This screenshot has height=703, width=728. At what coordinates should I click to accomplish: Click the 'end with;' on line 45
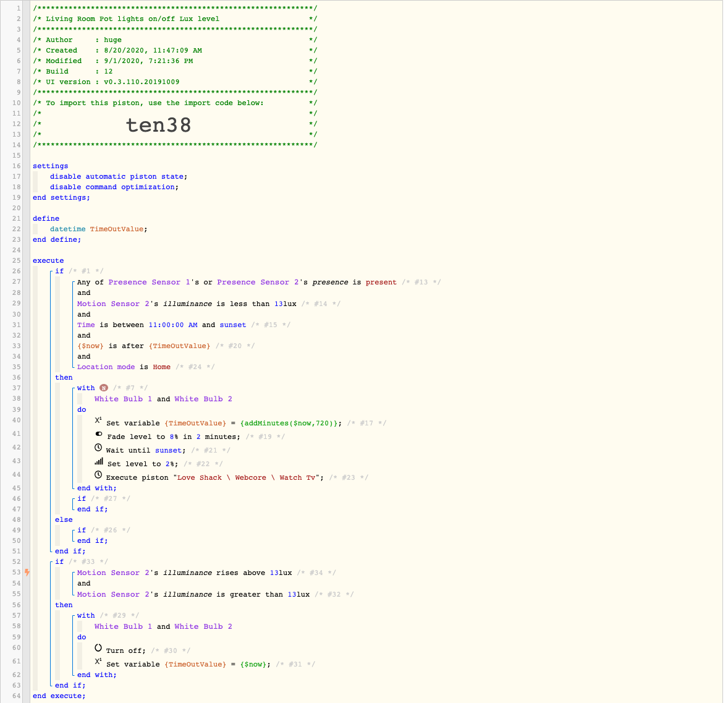coord(96,488)
